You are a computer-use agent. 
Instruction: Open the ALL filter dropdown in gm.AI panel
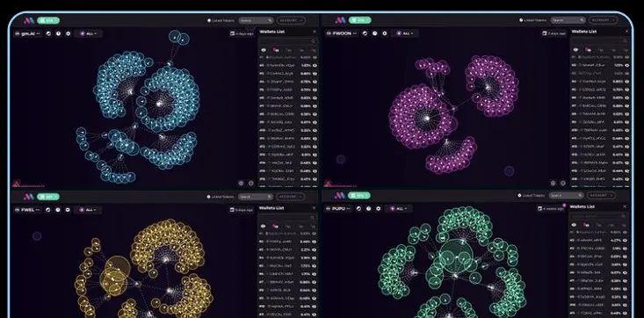(x=88, y=33)
